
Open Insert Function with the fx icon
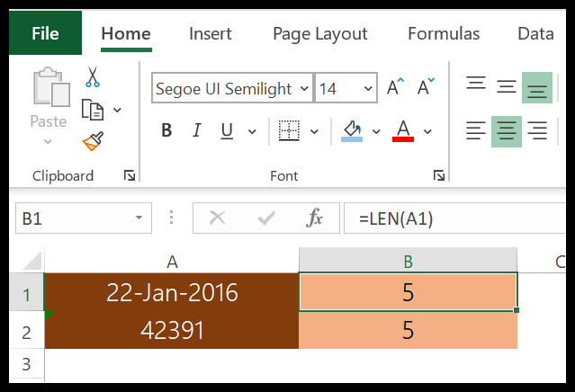coord(315,218)
